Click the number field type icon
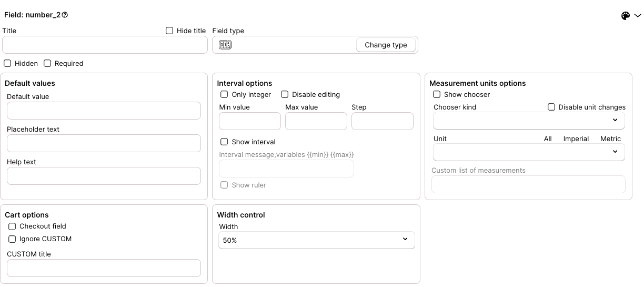 click(225, 45)
